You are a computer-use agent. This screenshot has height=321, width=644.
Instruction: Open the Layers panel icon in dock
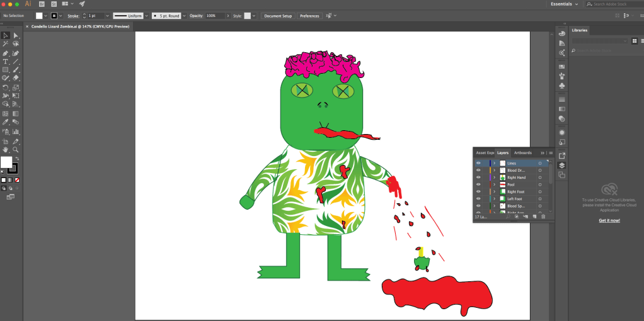pos(561,165)
